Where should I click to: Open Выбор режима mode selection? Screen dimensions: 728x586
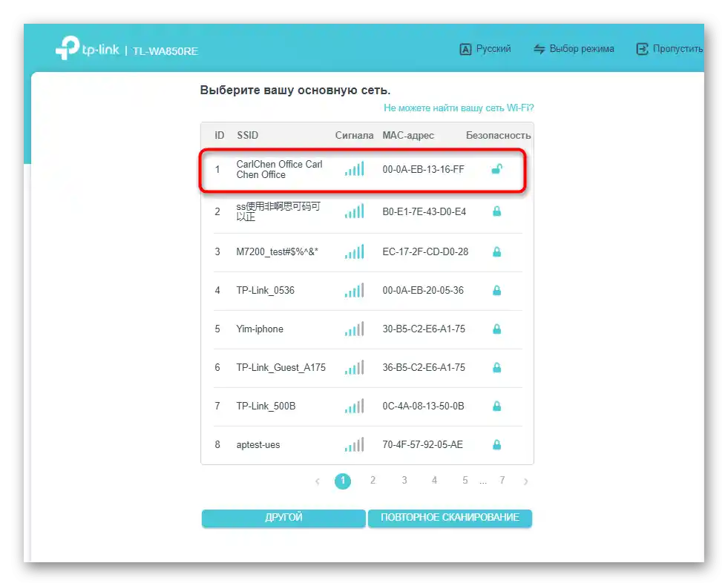point(574,49)
